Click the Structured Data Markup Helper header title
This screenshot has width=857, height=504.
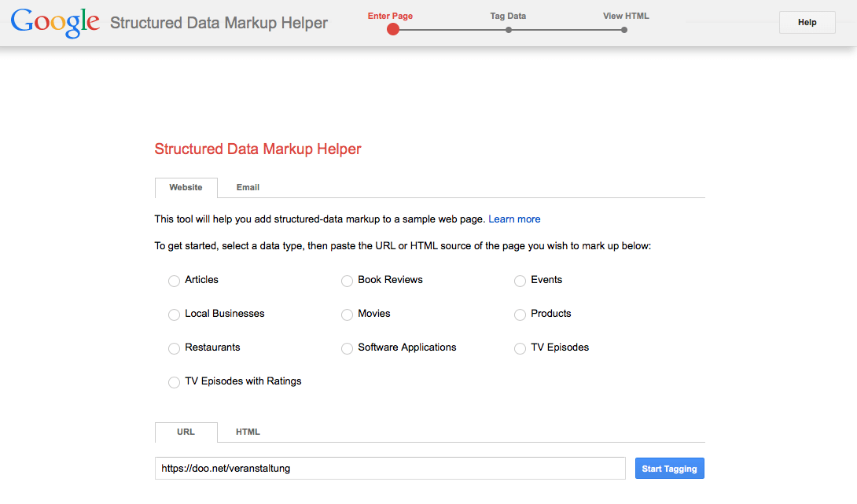219,23
